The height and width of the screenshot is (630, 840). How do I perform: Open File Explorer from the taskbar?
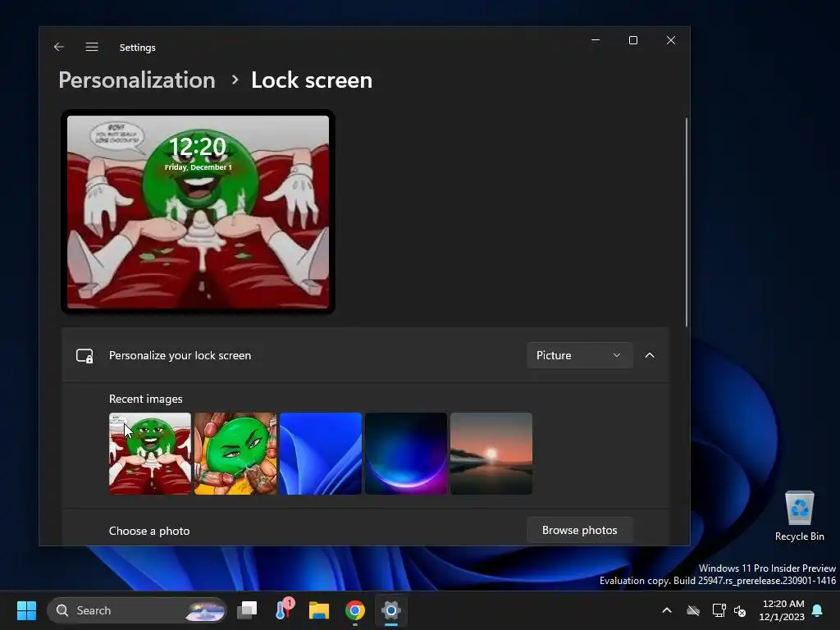pos(319,610)
